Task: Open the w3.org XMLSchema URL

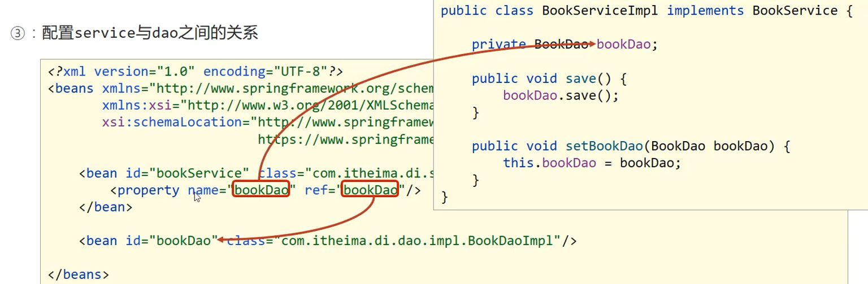Action: 310,106
